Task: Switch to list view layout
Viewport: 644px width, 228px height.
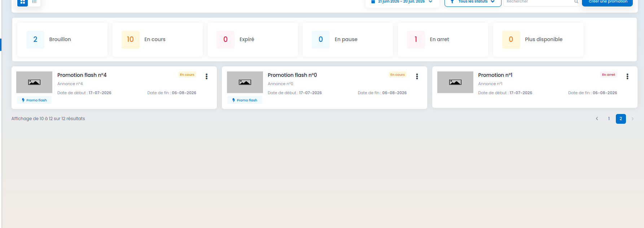Action: click(34, 2)
